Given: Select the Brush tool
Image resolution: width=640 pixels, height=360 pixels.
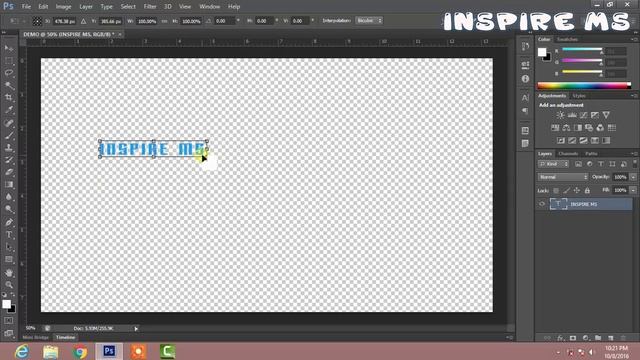Looking at the screenshot, I should (x=9, y=135).
